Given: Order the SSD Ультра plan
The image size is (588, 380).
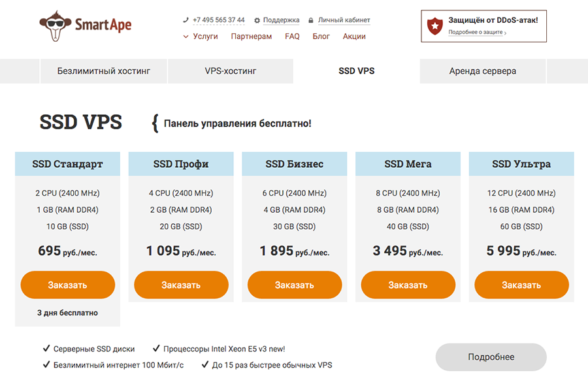Looking at the screenshot, I should 521,285.
